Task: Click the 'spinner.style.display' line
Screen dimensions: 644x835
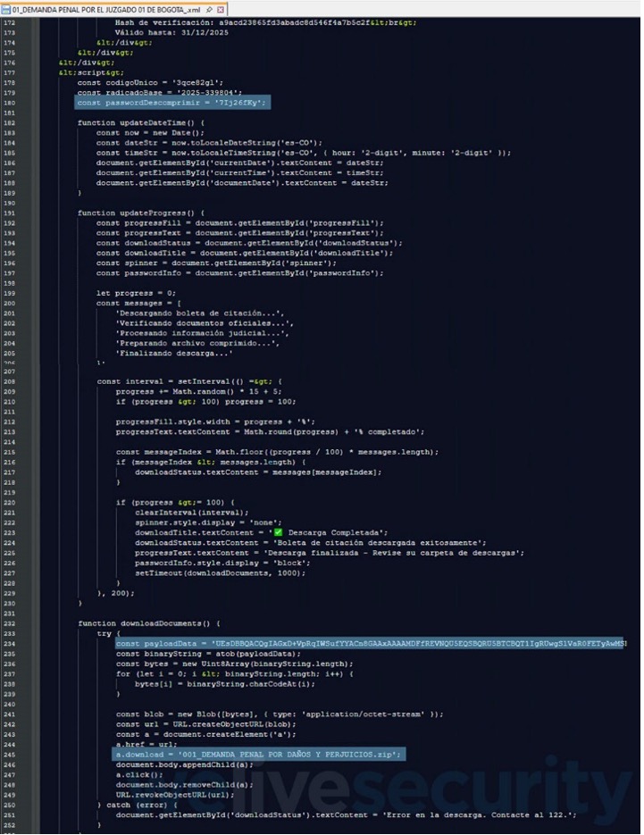Action: point(208,522)
